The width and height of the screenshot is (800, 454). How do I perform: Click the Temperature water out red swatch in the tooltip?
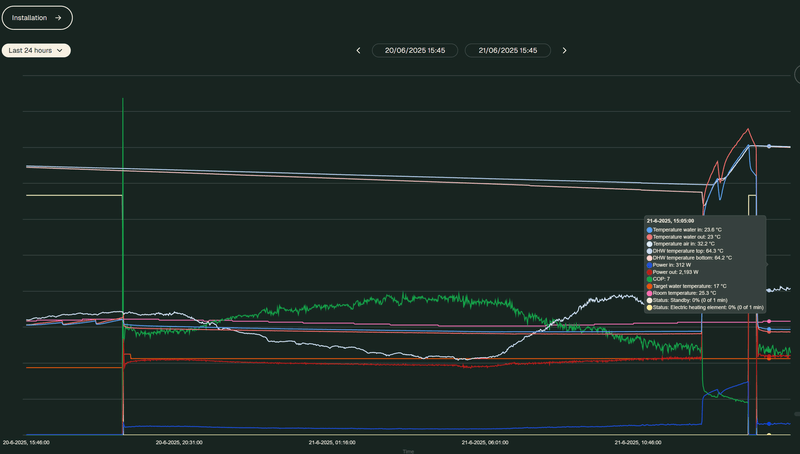[x=649, y=237]
